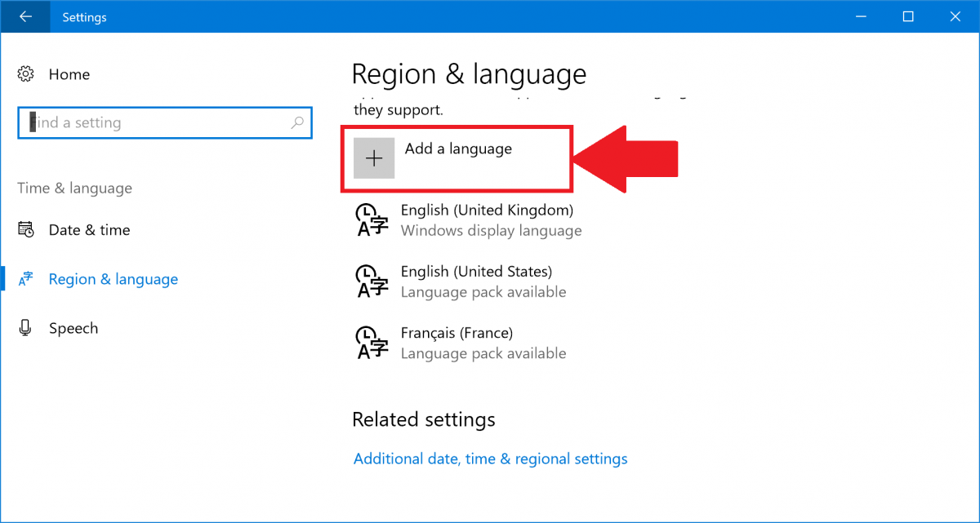Click the Home gear icon in sidebar
The width and height of the screenshot is (980, 523).
point(24,74)
